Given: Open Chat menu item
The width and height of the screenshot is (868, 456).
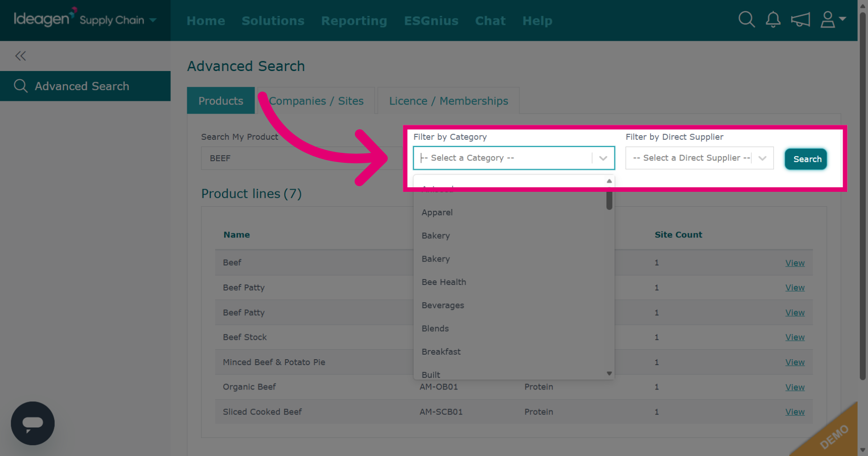Looking at the screenshot, I should [491, 21].
